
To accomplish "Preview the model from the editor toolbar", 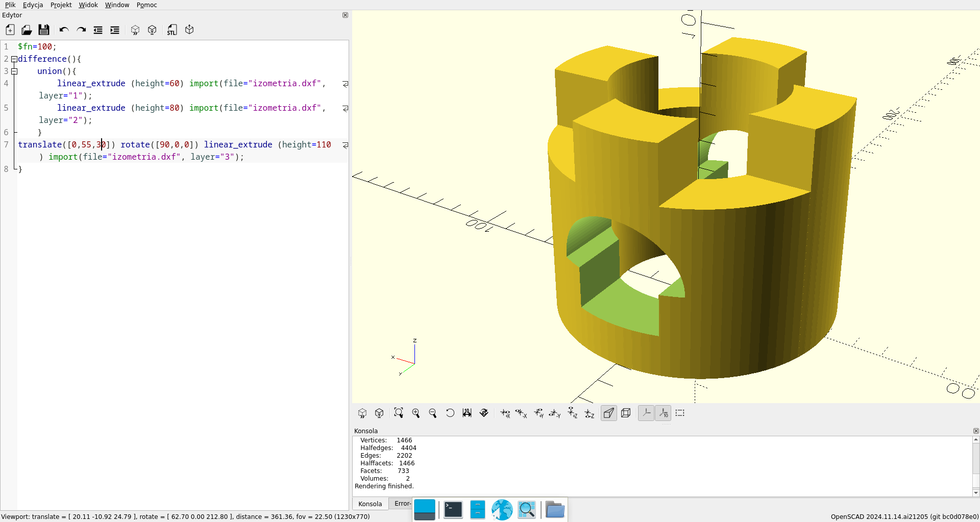I will (x=135, y=30).
